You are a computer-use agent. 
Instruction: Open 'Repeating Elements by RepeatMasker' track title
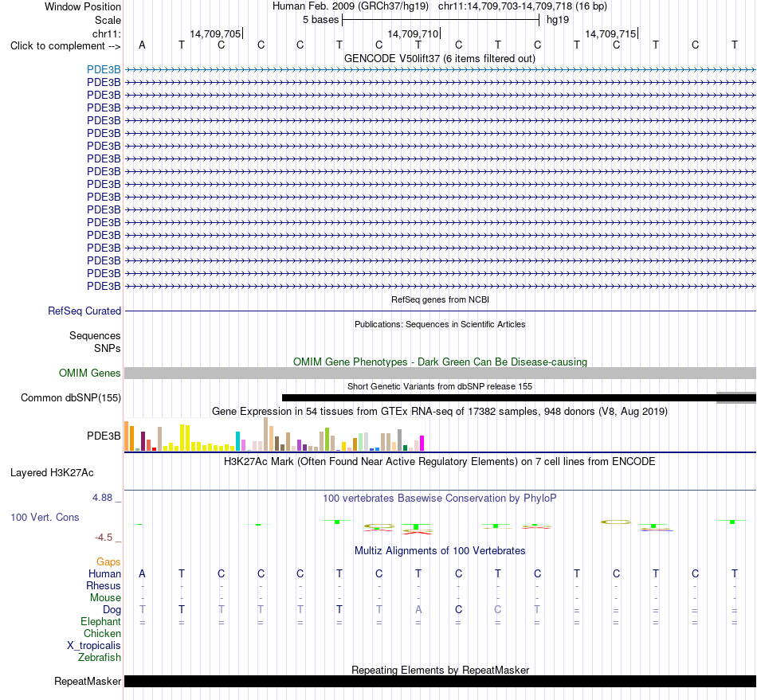coord(440,670)
